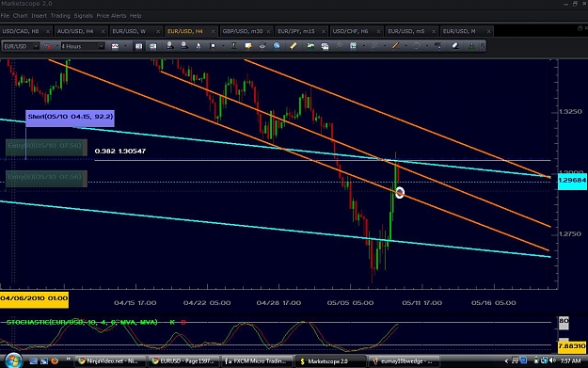Click the greyed pitchfork lines tool icon
588x368 pixels.
point(374,46)
